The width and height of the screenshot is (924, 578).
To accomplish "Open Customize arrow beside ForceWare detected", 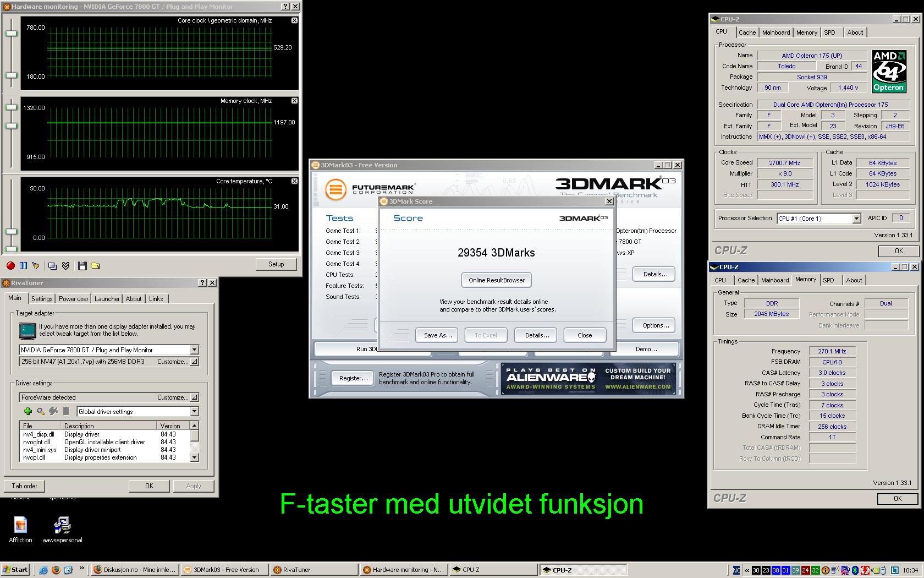I will coord(195,397).
